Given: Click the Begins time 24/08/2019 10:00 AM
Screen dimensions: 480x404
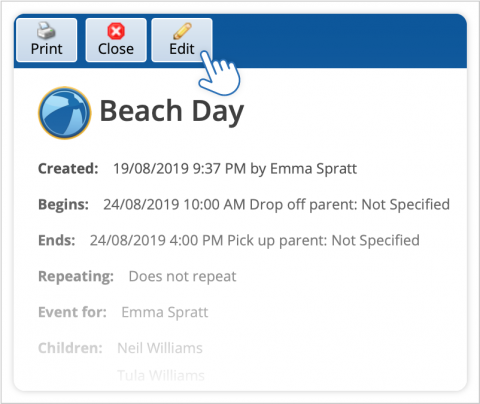Looking at the screenshot, I should (174, 205).
